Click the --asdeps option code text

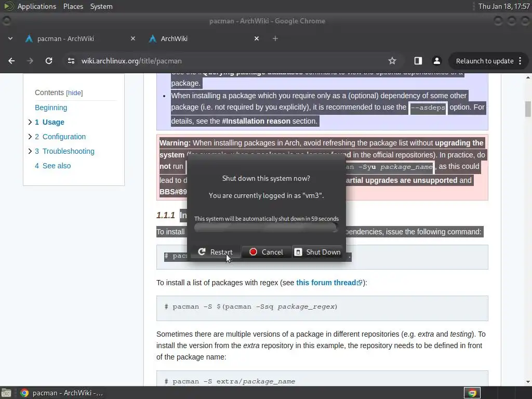(428, 108)
